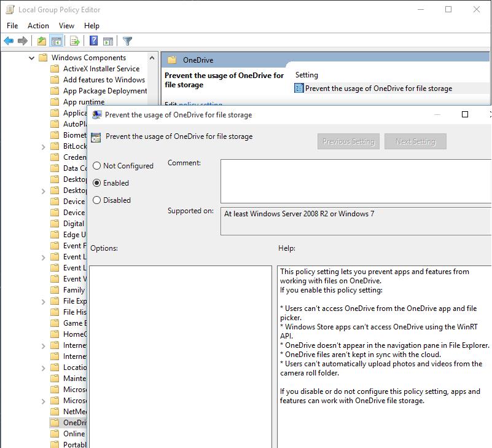Maximize the policy setting dialog
Viewport: 492px width, 448px height.
(465, 114)
